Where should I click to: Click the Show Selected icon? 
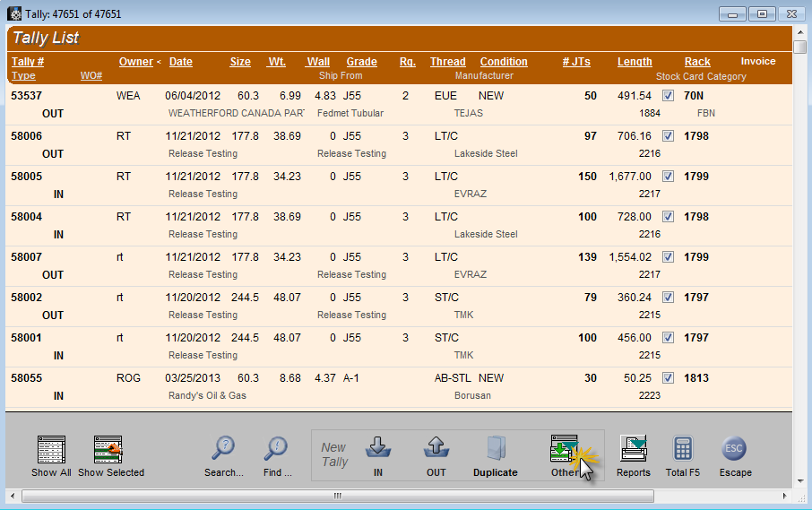pyautogui.click(x=108, y=450)
